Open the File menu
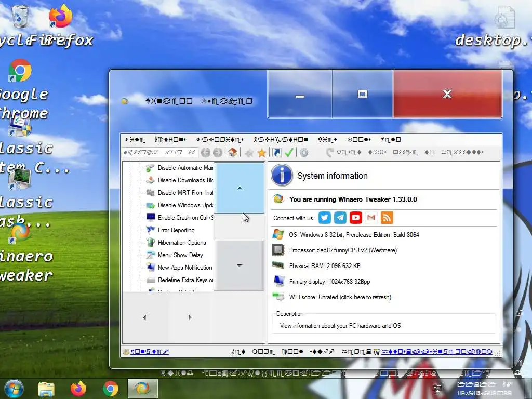 tap(135, 139)
